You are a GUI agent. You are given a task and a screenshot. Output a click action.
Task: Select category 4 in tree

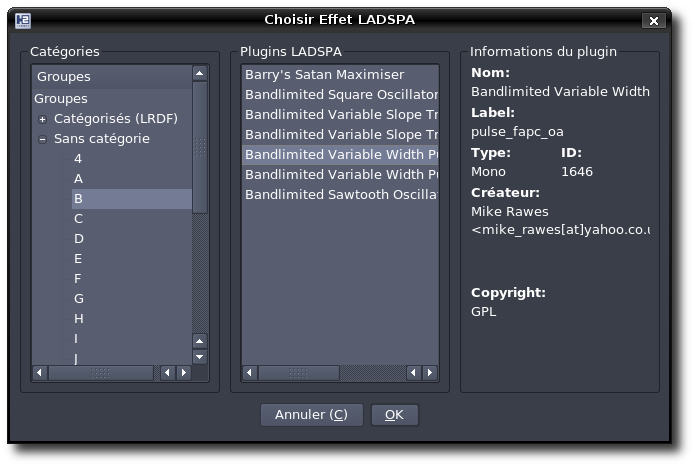click(78, 159)
